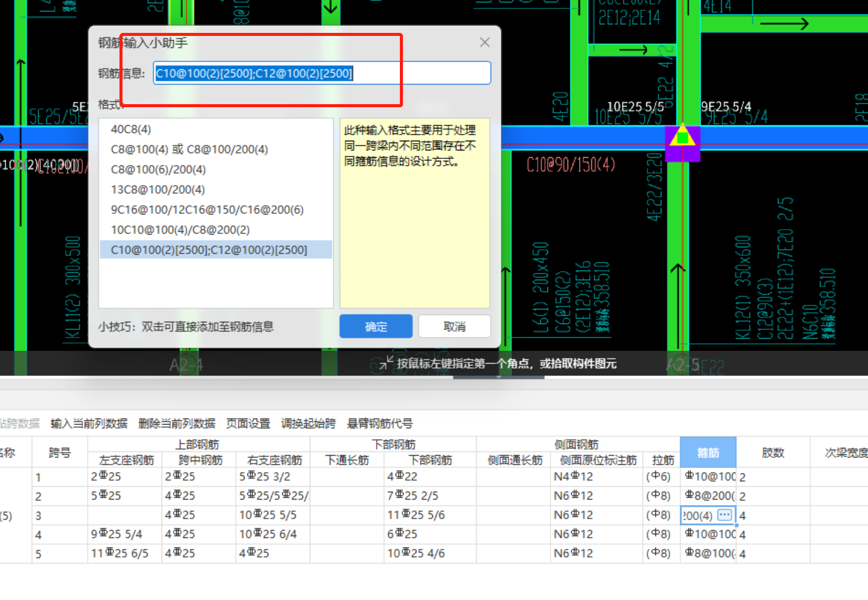Click row 4 左支座钢筋 cell 9⌀25 5/4
The height and width of the screenshot is (600, 868).
click(x=126, y=534)
